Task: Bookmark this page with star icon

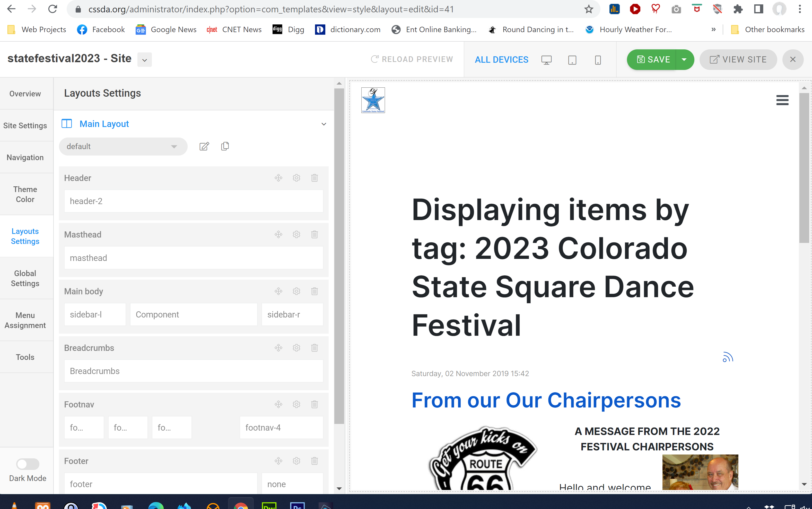Action: 588,9
